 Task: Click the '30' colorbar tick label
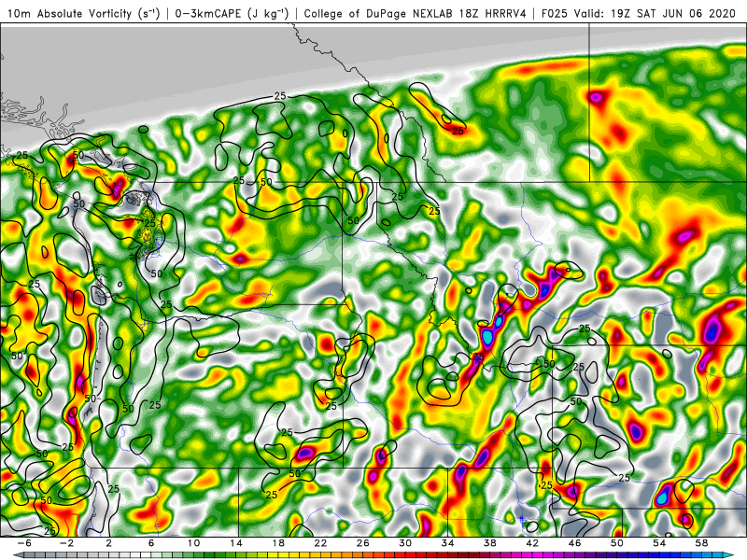[405, 543]
